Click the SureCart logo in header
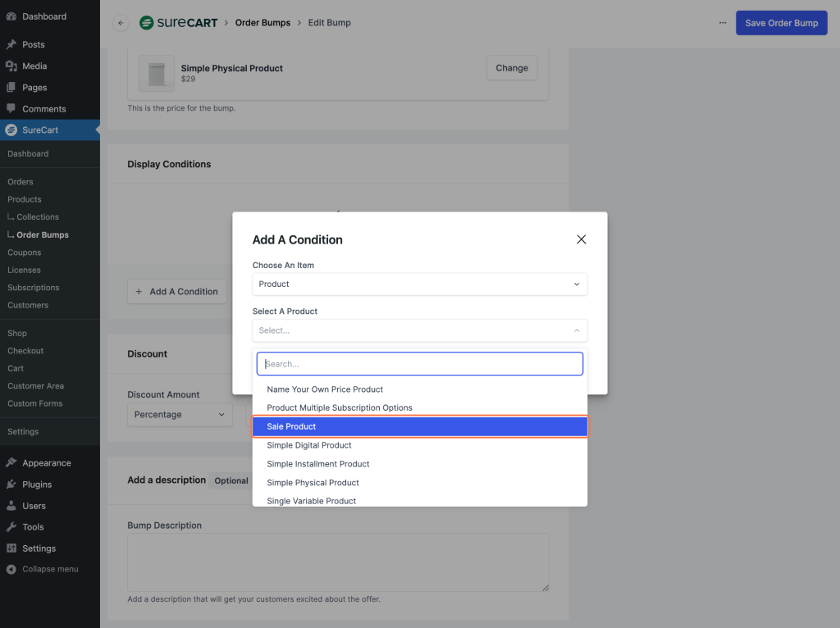 coord(178,23)
